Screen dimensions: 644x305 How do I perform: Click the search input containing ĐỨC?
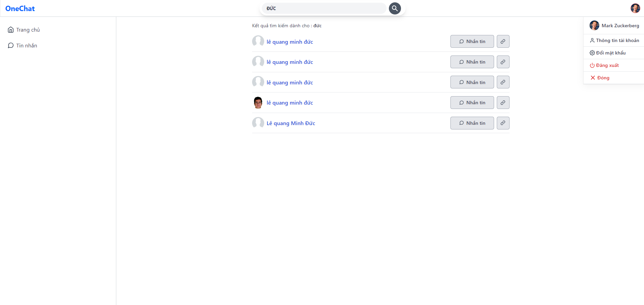[x=324, y=8]
